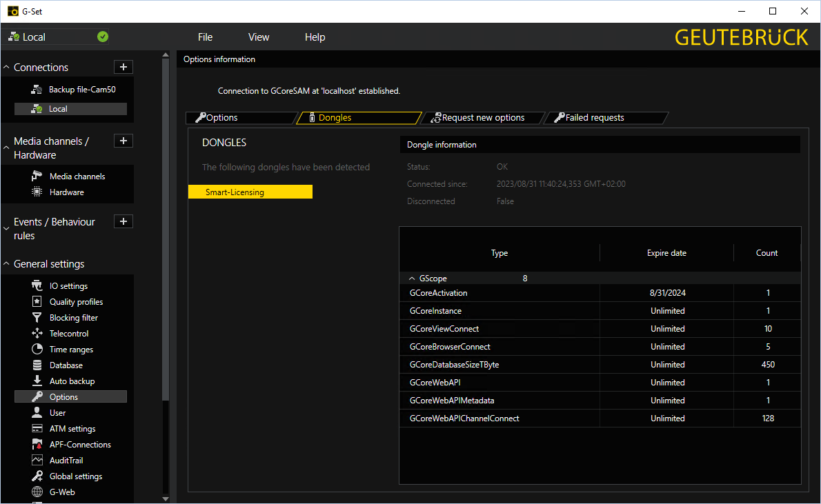
Task: Click the sidebar scroll down arrow
Action: 165,498
